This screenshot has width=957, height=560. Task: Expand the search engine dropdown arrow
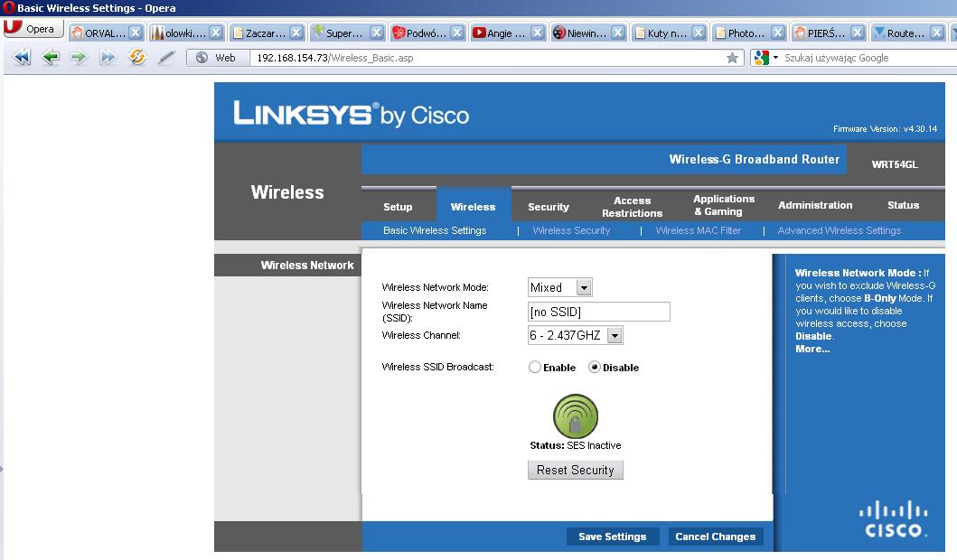pyautogui.click(x=775, y=58)
